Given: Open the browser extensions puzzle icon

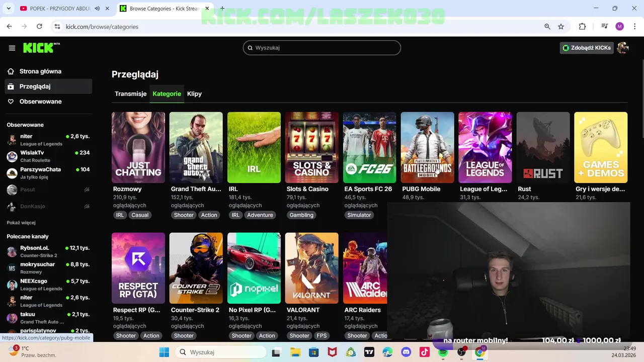Looking at the screenshot, I should click(x=583, y=27).
